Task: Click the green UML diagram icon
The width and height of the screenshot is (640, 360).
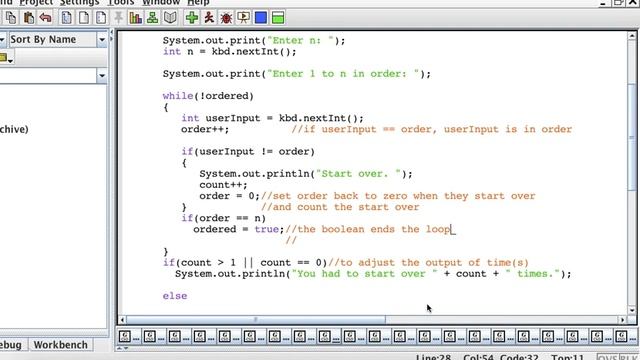Action: (x=152, y=18)
